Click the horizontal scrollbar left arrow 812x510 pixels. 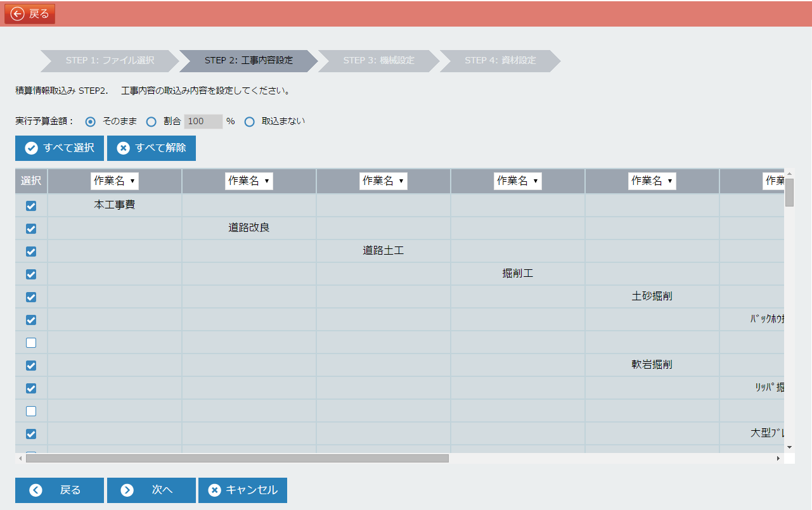pyautogui.click(x=20, y=458)
